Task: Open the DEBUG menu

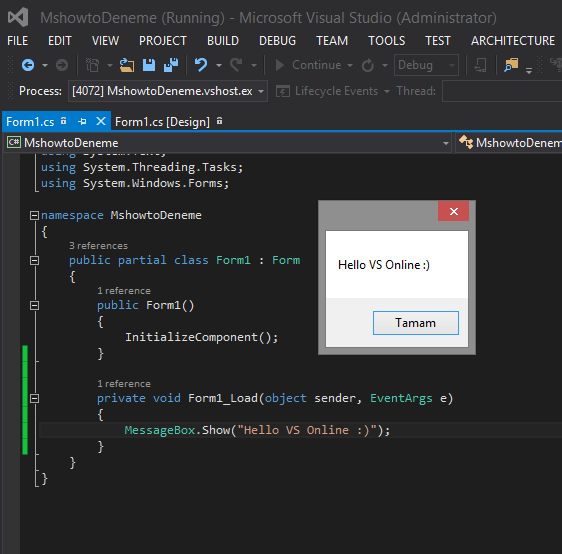Action: click(x=277, y=41)
